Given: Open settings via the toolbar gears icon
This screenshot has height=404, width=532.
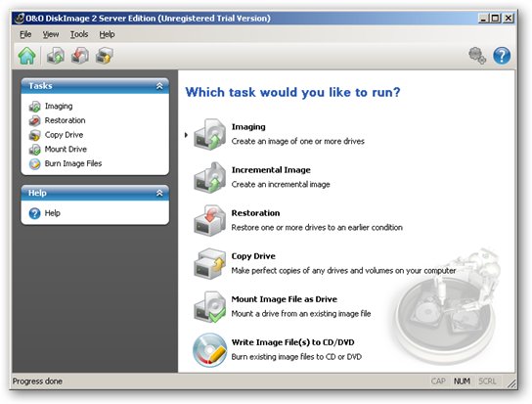Looking at the screenshot, I should (x=477, y=56).
